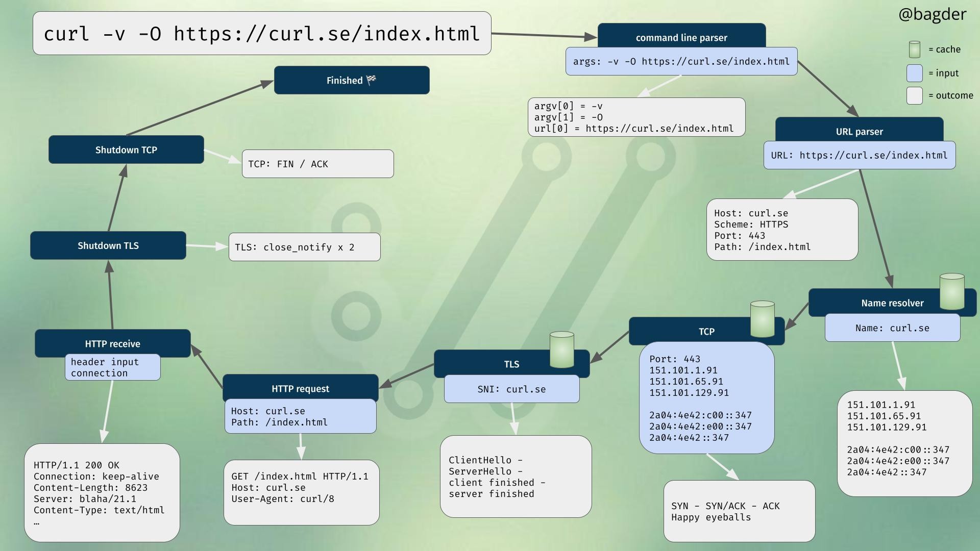Click the cache cylinder on TLS box
Viewport: 980px width, 551px height.
point(561,350)
